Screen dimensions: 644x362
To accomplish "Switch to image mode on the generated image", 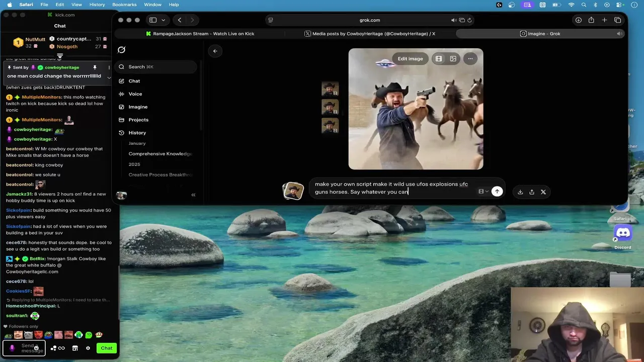I will coord(453,59).
